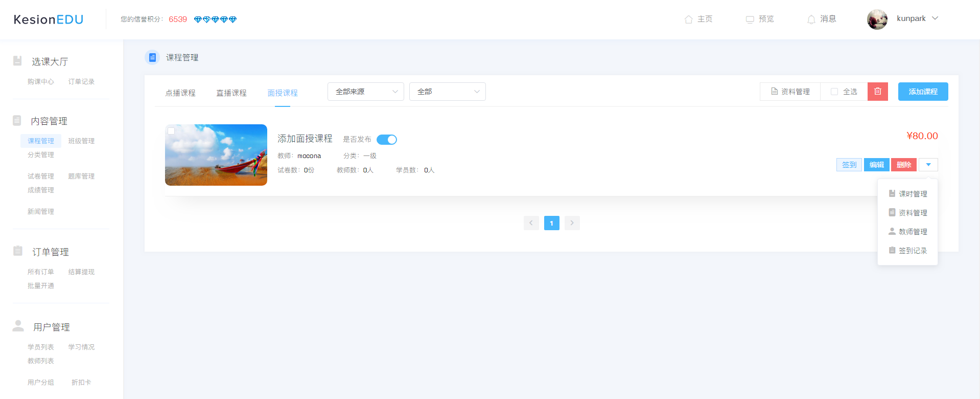
Task: Click the 6539 credit score value
Action: pos(178,19)
